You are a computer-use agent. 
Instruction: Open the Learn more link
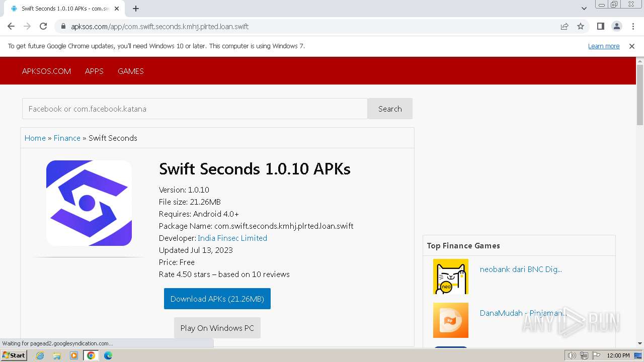(x=604, y=46)
